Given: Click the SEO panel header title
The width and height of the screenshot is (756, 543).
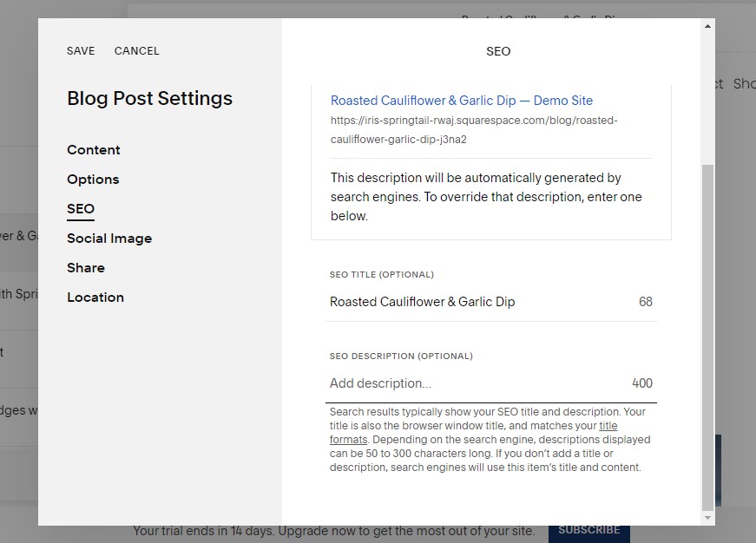Looking at the screenshot, I should click(498, 51).
